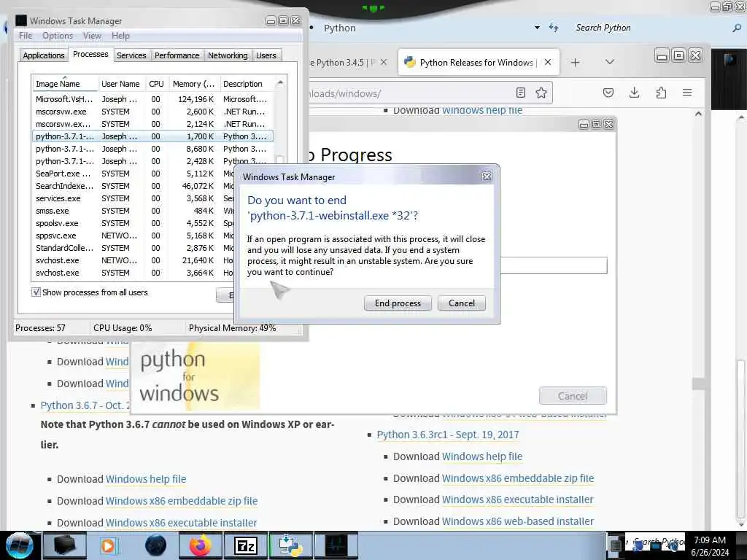Open Firefox extensions icon
747x560 pixels.
pyautogui.click(x=661, y=93)
